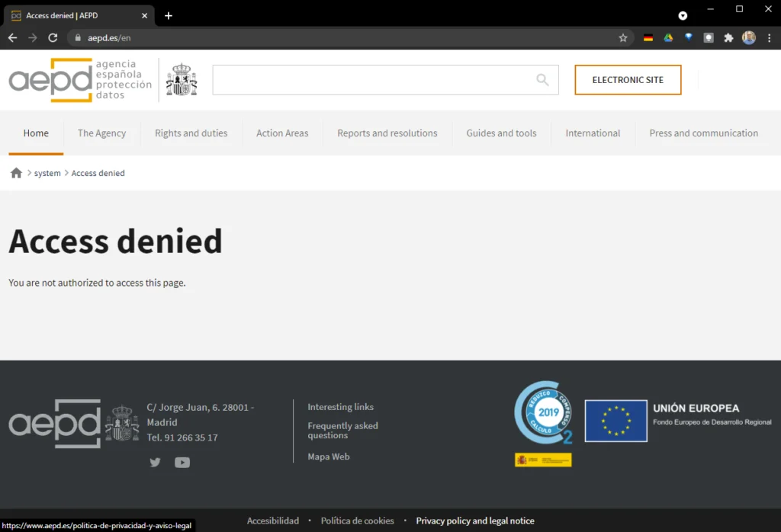Open Frequently asked questions link

point(342,431)
